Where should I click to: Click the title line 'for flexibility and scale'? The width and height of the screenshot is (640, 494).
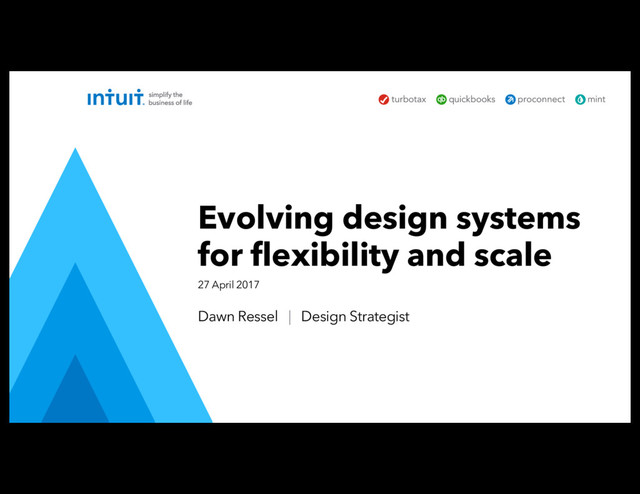375,255
